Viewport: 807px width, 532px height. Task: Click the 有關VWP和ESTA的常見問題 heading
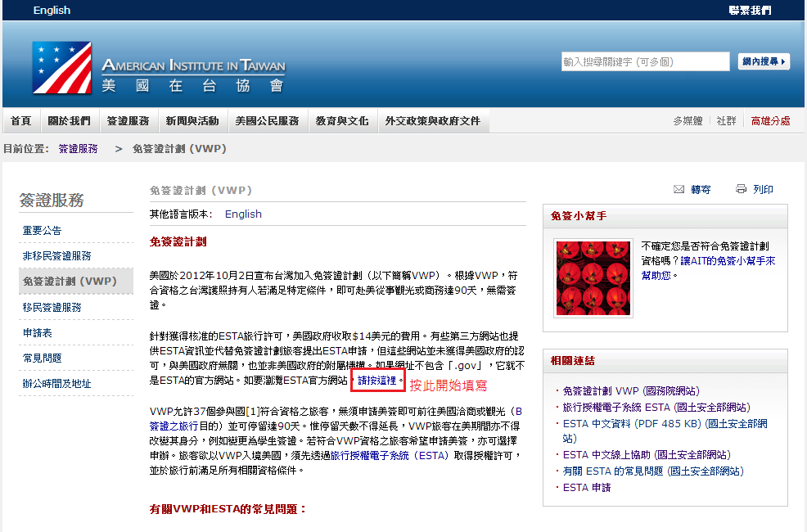228,509
